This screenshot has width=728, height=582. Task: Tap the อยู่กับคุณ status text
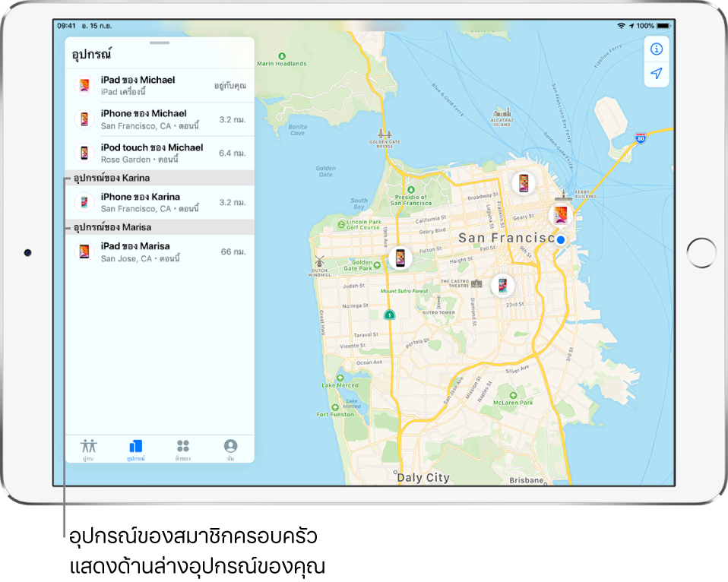click(x=229, y=86)
